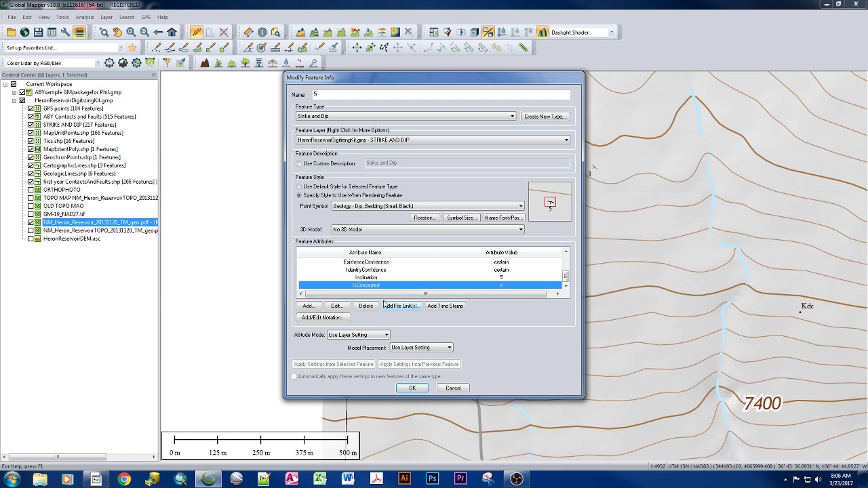The height and width of the screenshot is (488, 868).
Task: Open Word from the taskbar
Action: (348, 479)
